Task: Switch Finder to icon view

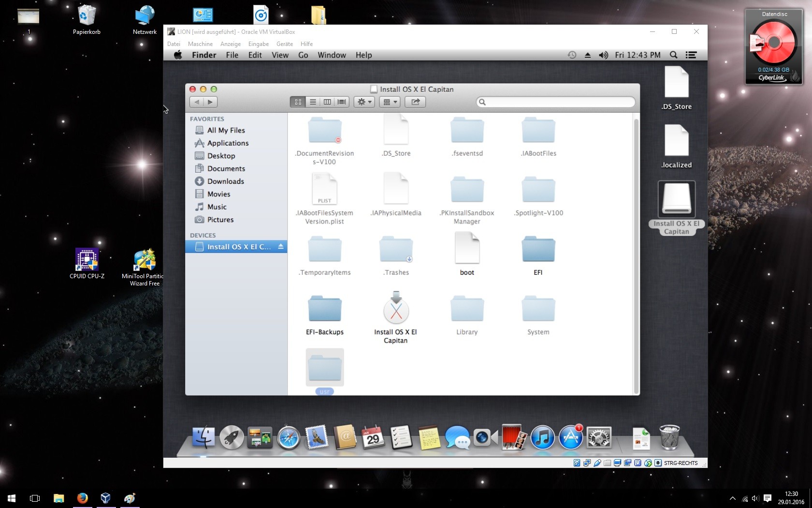Action: pyautogui.click(x=298, y=102)
